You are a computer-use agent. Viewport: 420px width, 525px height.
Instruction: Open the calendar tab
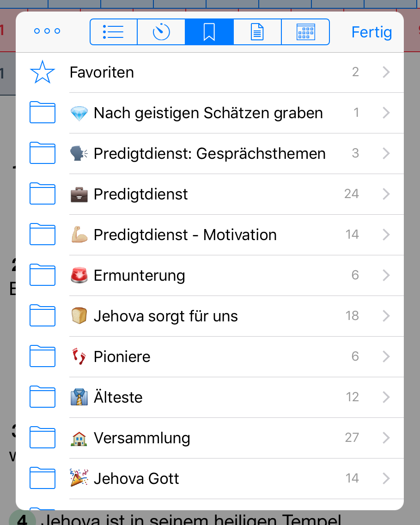click(x=305, y=32)
